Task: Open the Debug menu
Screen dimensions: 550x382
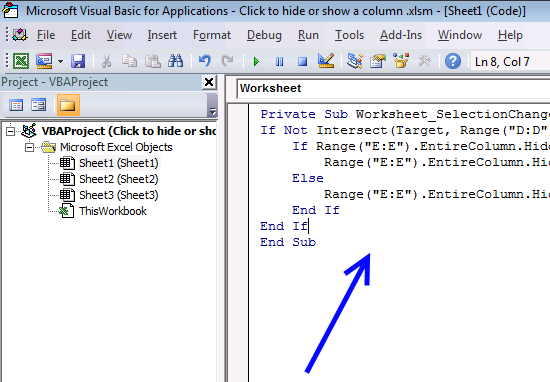Action: pyautogui.click(x=264, y=35)
